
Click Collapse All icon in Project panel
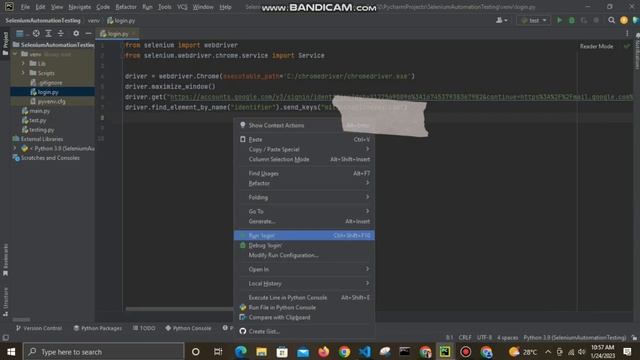pos(60,33)
